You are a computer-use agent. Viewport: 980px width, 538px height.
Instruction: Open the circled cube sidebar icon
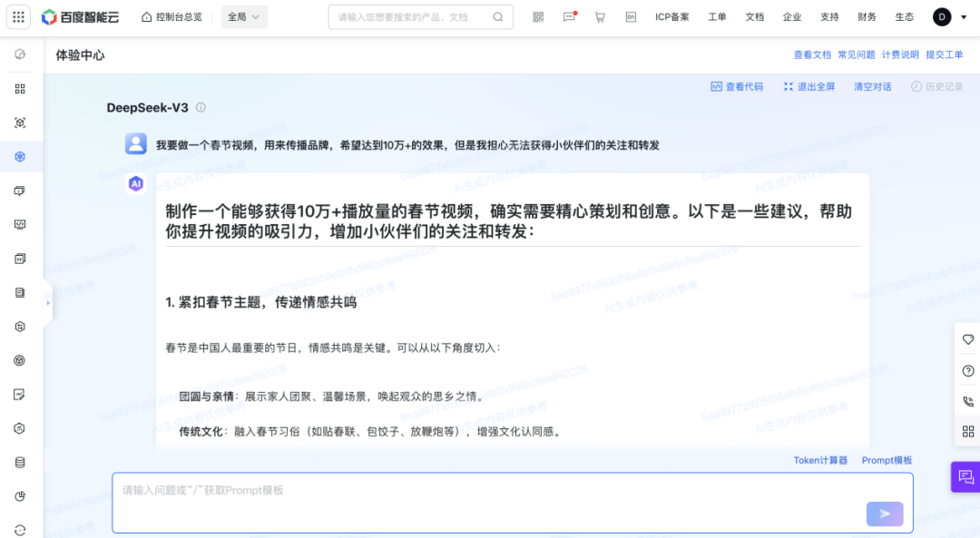(20, 360)
